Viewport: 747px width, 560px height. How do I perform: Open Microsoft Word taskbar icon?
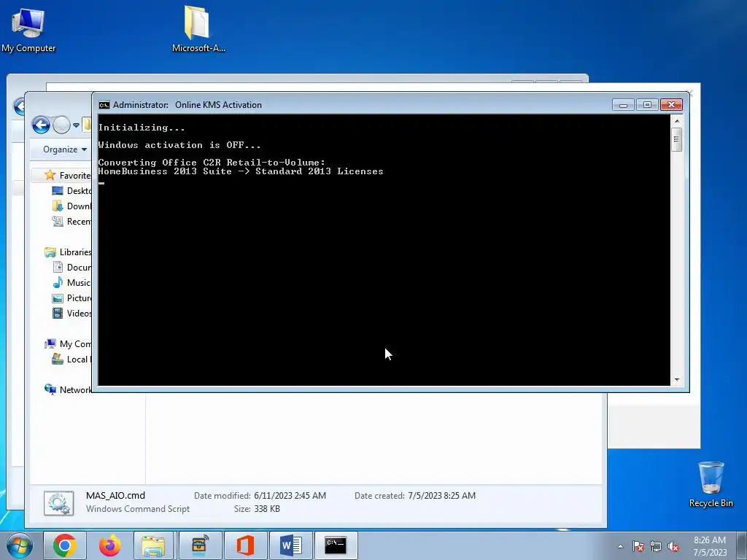point(290,545)
